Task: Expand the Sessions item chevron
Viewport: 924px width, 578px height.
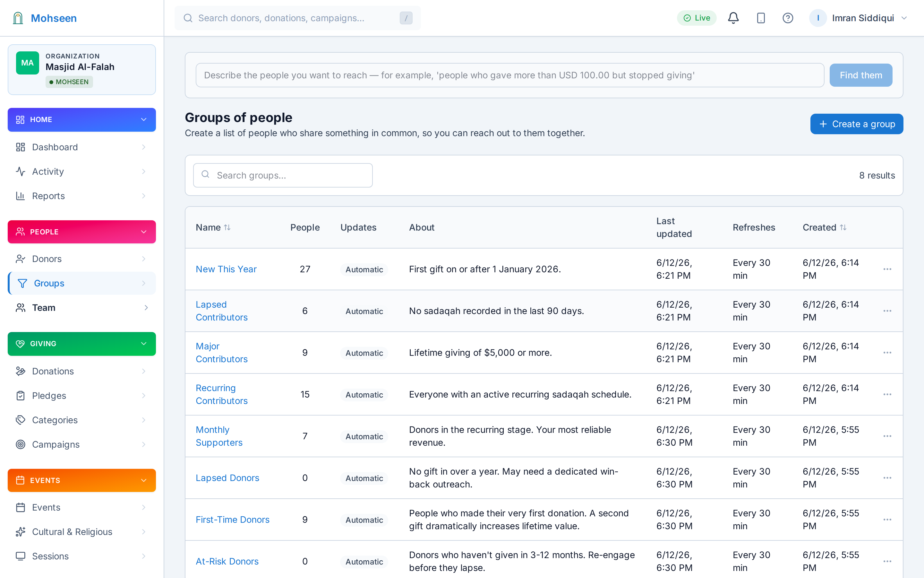Action: pyautogui.click(x=143, y=556)
